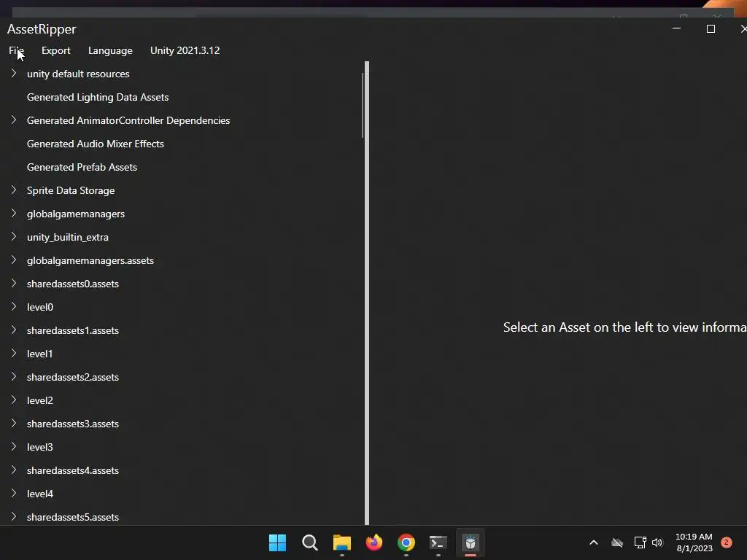Select the sharedassets5.assets label
Screen dimensions: 747x560
pos(73,517)
